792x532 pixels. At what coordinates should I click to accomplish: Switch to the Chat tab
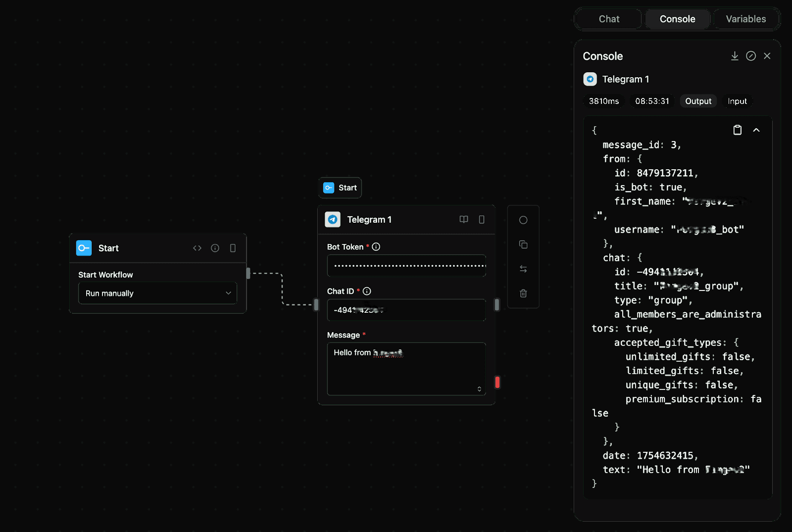[609, 19]
